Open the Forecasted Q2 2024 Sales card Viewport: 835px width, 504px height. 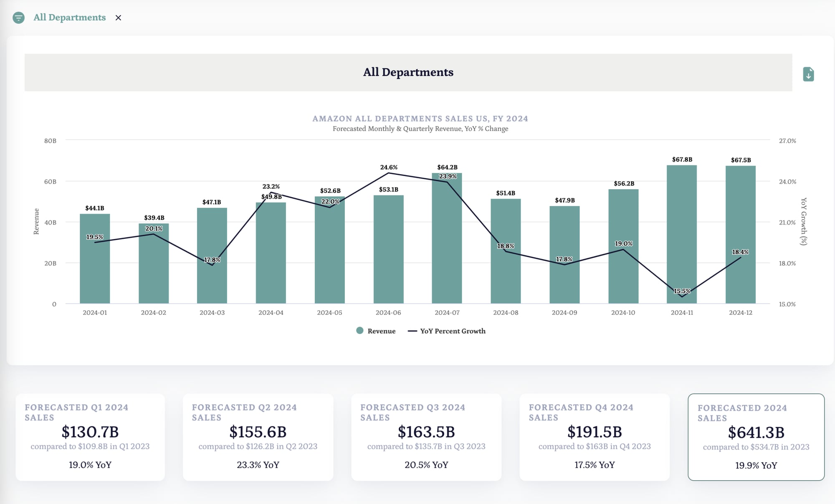pyautogui.click(x=258, y=437)
